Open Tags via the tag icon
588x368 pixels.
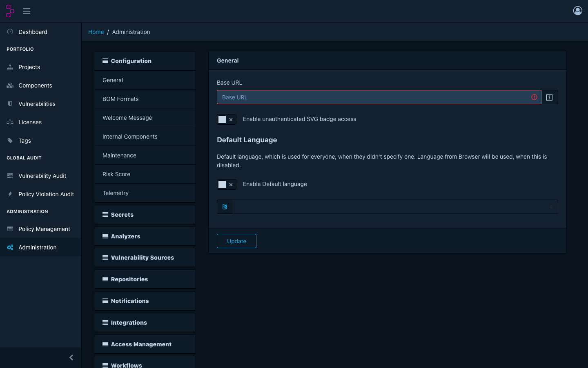pos(10,141)
